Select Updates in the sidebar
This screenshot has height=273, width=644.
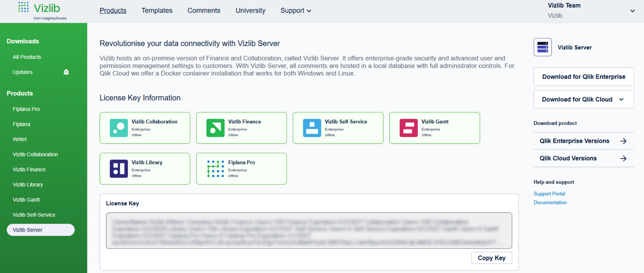[23, 72]
